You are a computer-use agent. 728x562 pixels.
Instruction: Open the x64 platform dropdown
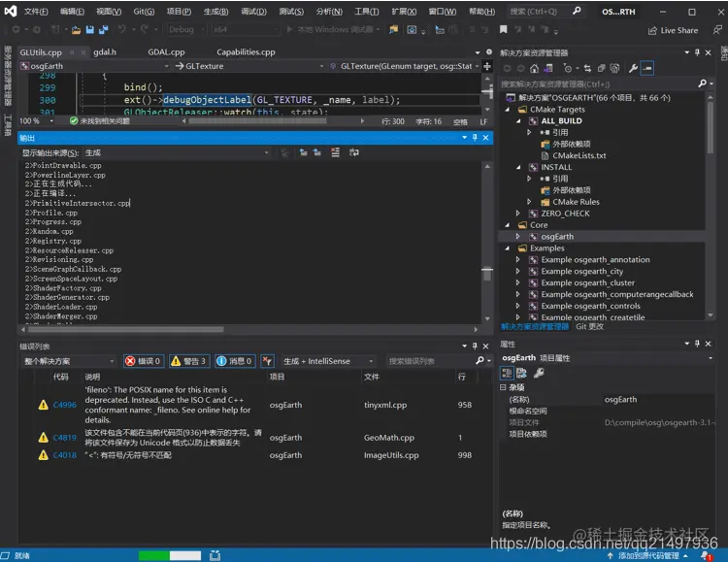pyautogui.click(x=246, y=30)
